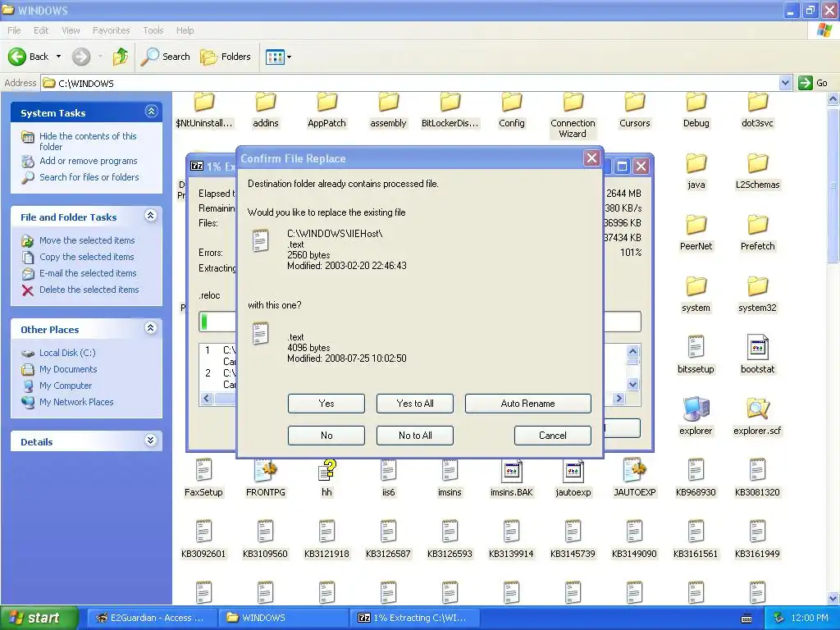
Task: Select the Config folder
Action: tap(512, 110)
